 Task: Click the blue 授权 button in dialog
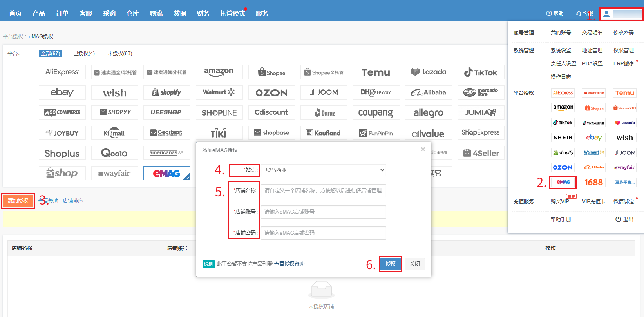coord(391,264)
